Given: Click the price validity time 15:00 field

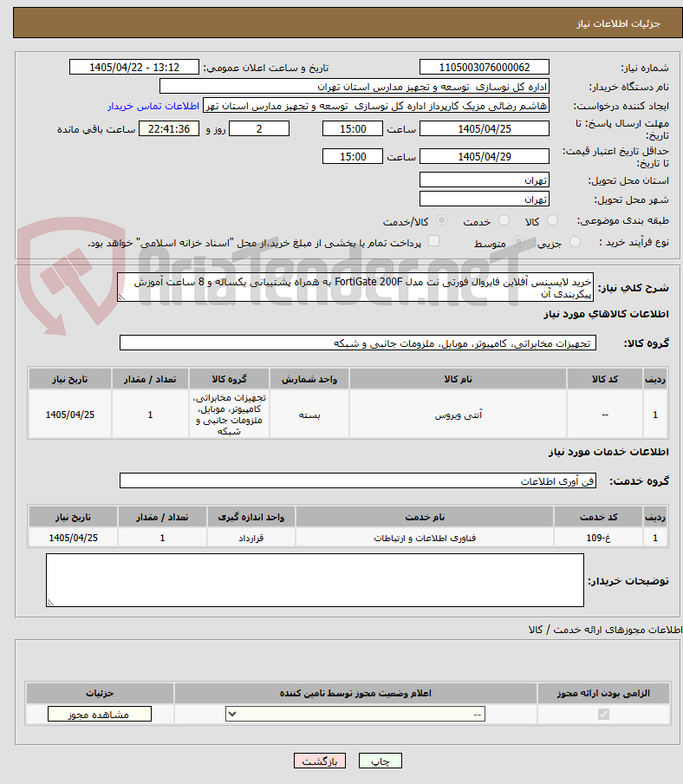Looking at the screenshot, I should pyautogui.click(x=353, y=156).
